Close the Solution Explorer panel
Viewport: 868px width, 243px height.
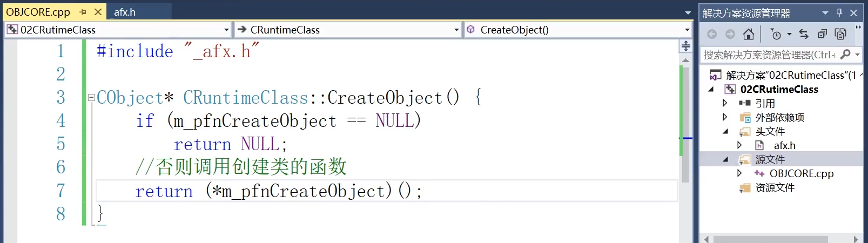click(854, 12)
